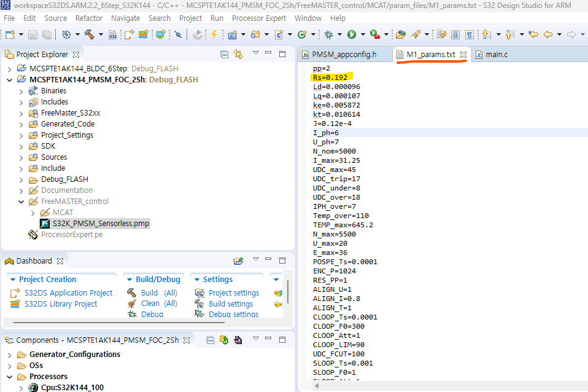Click the new S32DS application project icon

pyautogui.click(x=129, y=34)
